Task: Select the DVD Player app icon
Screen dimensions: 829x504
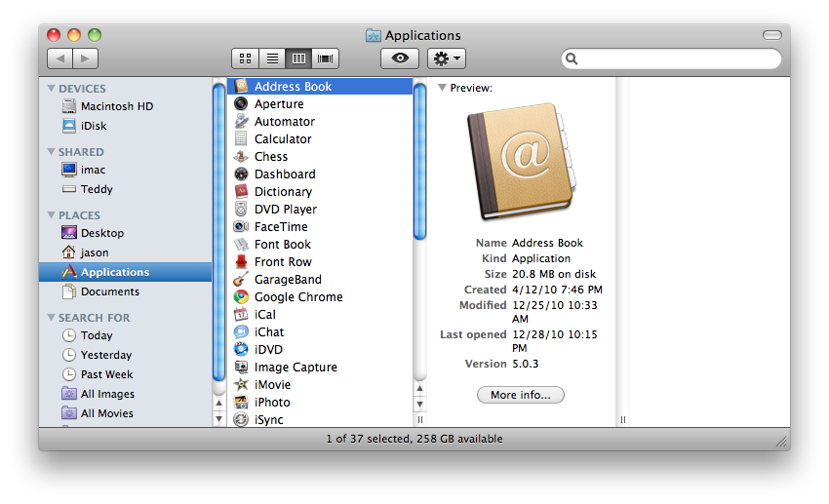Action: click(x=241, y=209)
